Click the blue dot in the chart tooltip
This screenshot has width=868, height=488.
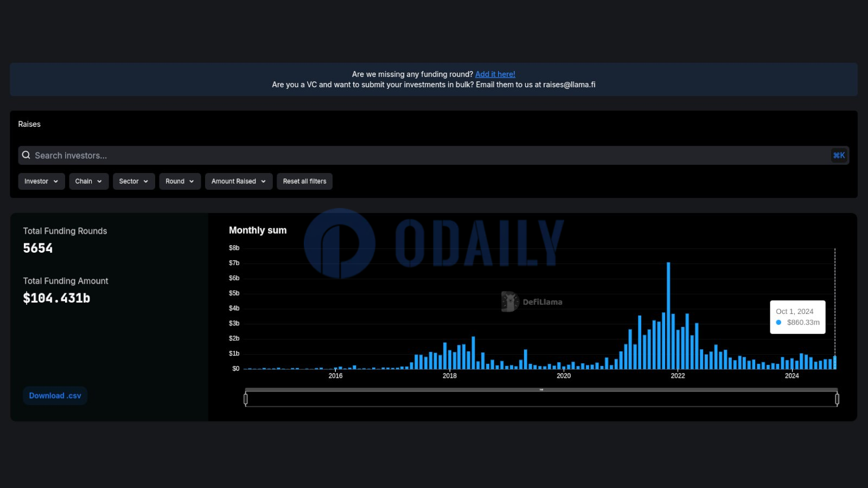pyautogui.click(x=778, y=323)
